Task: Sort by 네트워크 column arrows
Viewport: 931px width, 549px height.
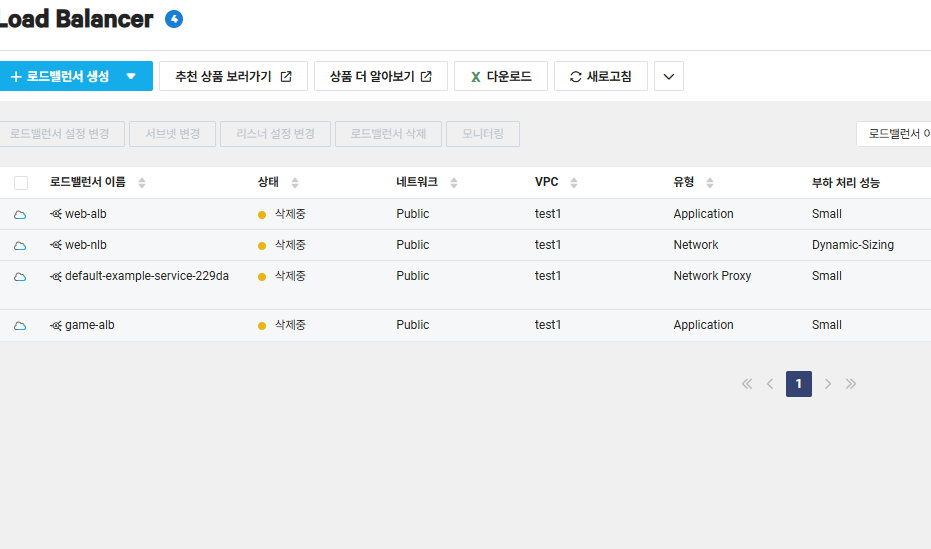Action: tap(454, 183)
